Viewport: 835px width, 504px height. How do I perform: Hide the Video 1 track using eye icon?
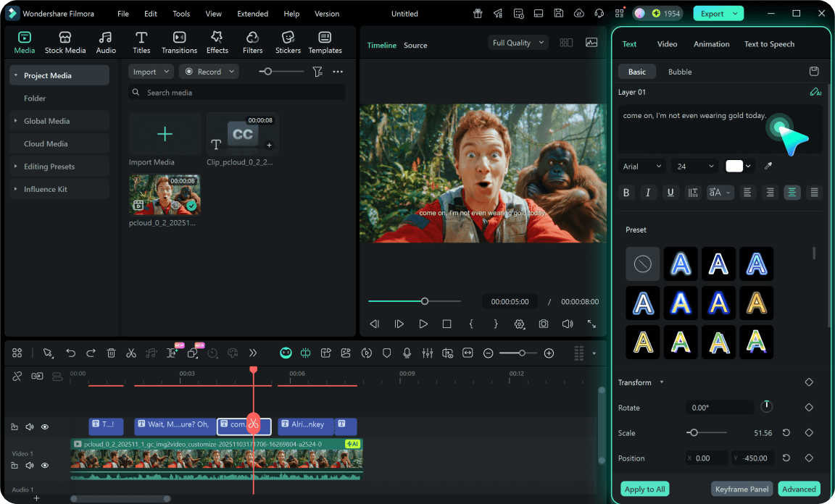tap(45, 466)
